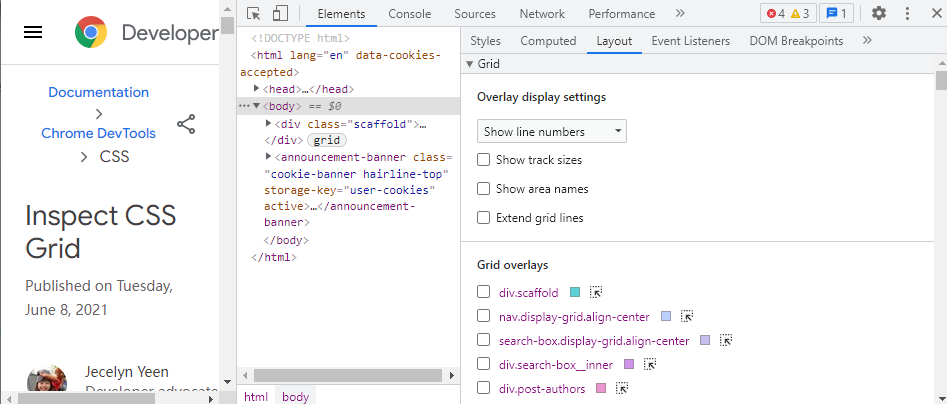Enable Show track sizes checkbox
This screenshot has height=404, width=947.
(484, 160)
